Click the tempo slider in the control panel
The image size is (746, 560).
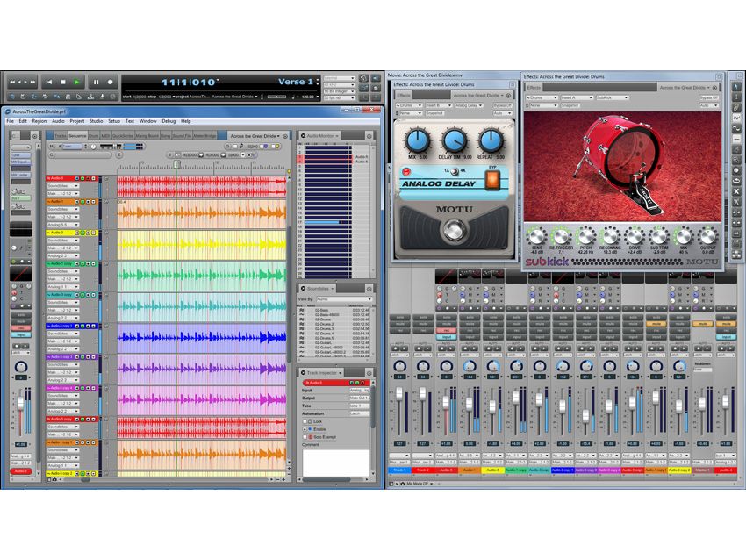pos(276,97)
